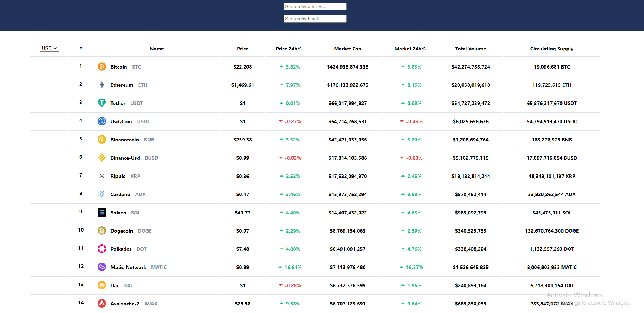Click the Market Cap column header
Viewport: 644px width, 313px height.
[348, 49]
